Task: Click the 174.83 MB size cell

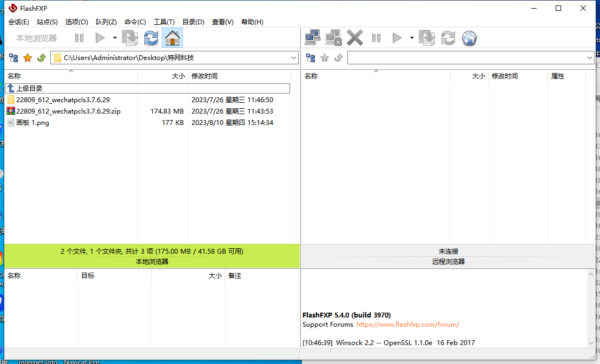Action: click(167, 111)
